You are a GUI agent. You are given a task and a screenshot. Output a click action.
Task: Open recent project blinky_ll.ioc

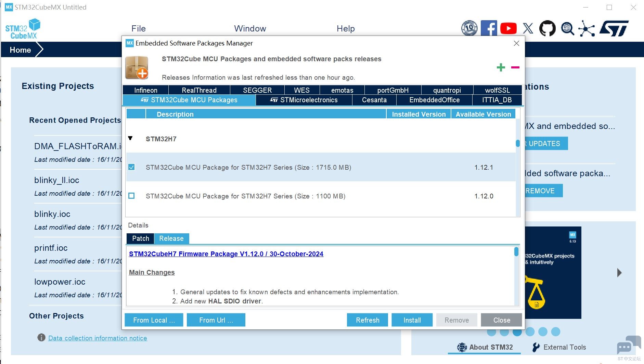click(57, 180)
